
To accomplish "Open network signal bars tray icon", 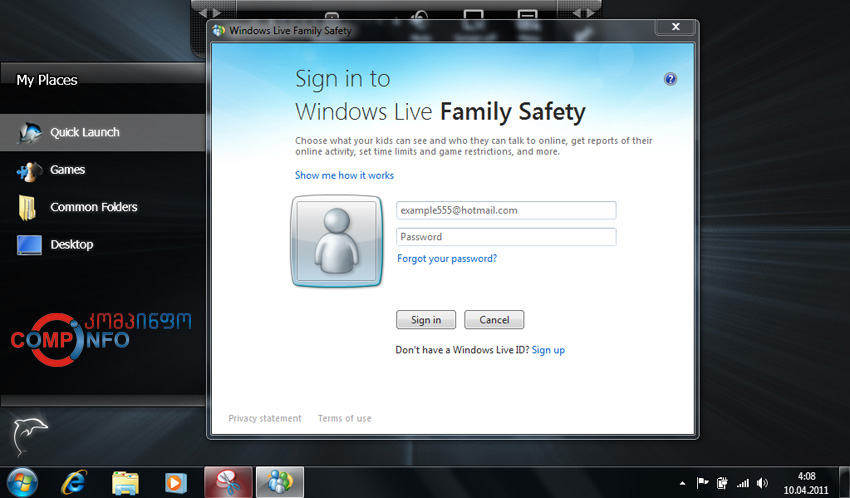I will 742,483.
